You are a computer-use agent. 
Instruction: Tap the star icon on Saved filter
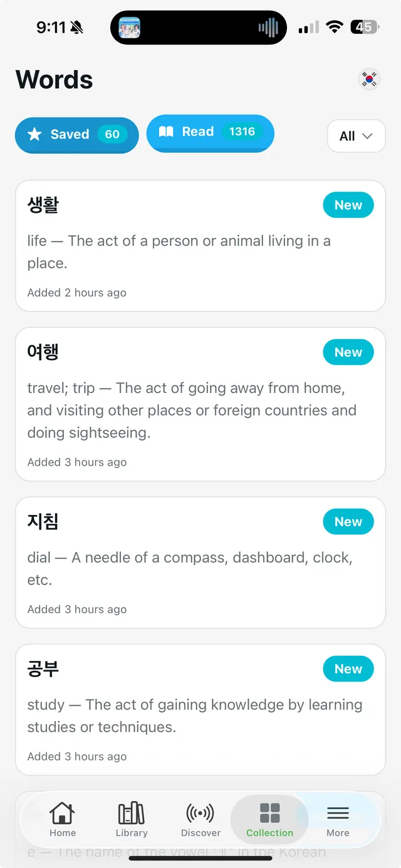pyautogui.click(x=36, y=134)
